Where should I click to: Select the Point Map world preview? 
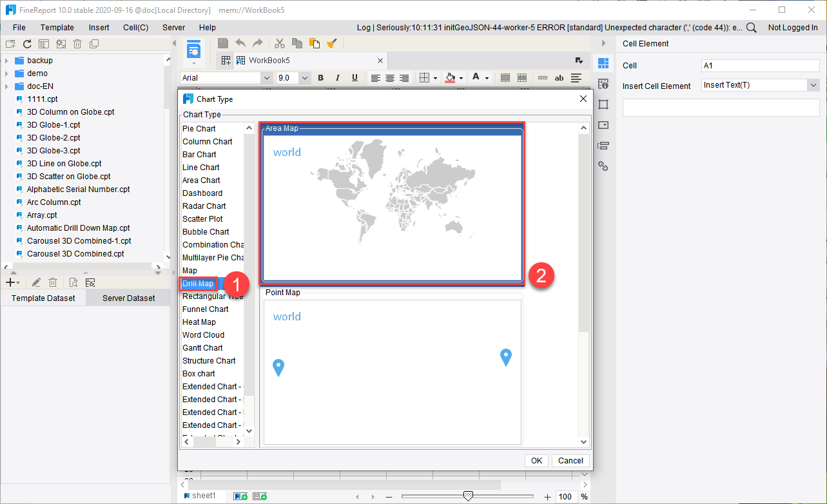click(392, 371)
